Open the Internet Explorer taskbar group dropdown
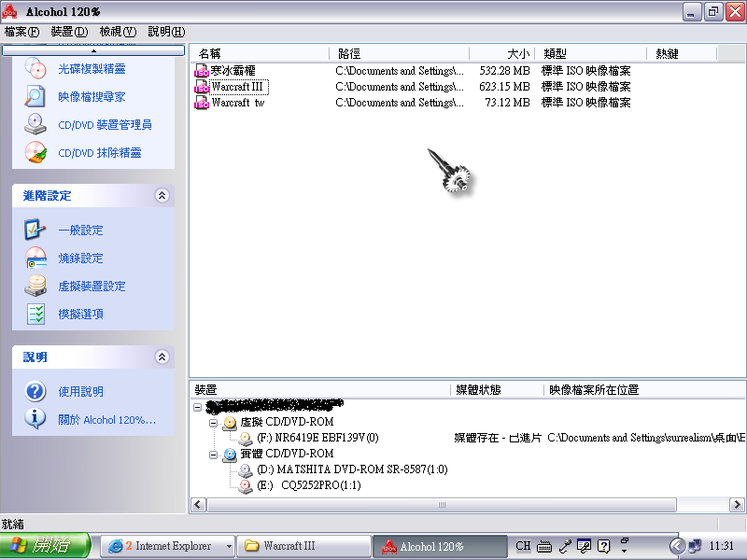747x560 pixels. point(229,546)
